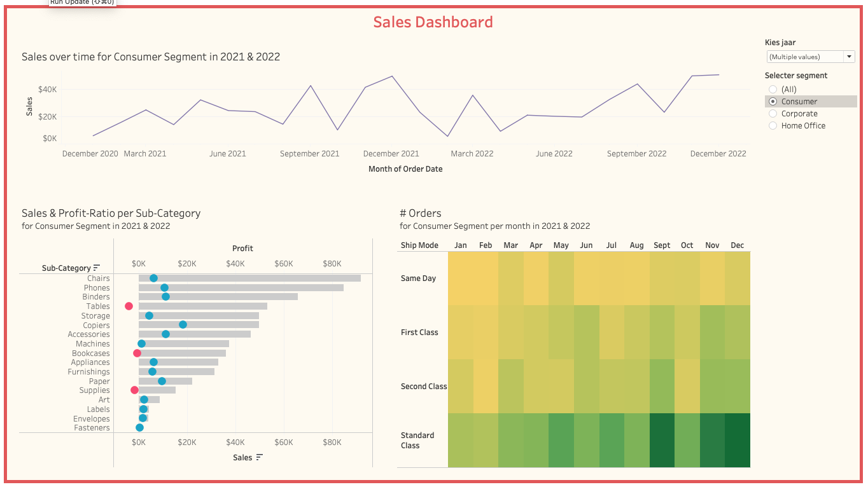
Task: Click the Binders label in Sub-Category list
Action: tap(96, 297)
